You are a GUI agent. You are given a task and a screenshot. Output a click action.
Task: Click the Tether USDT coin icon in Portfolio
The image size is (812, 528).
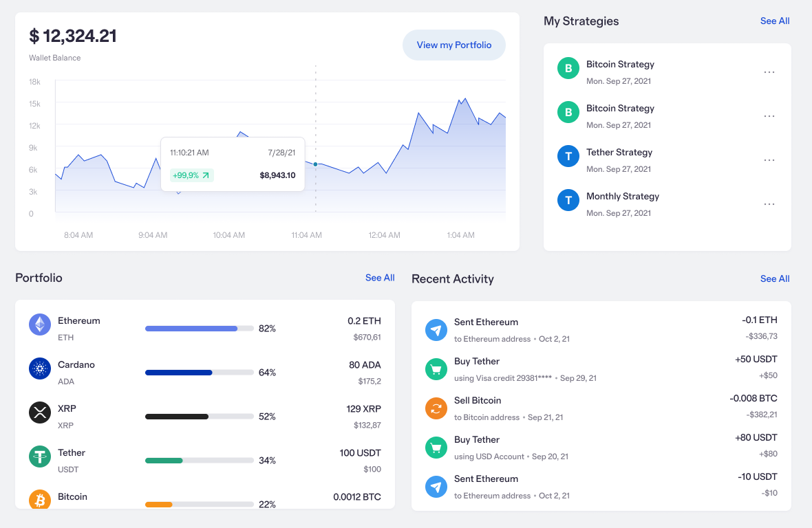[x=40, y=456]
